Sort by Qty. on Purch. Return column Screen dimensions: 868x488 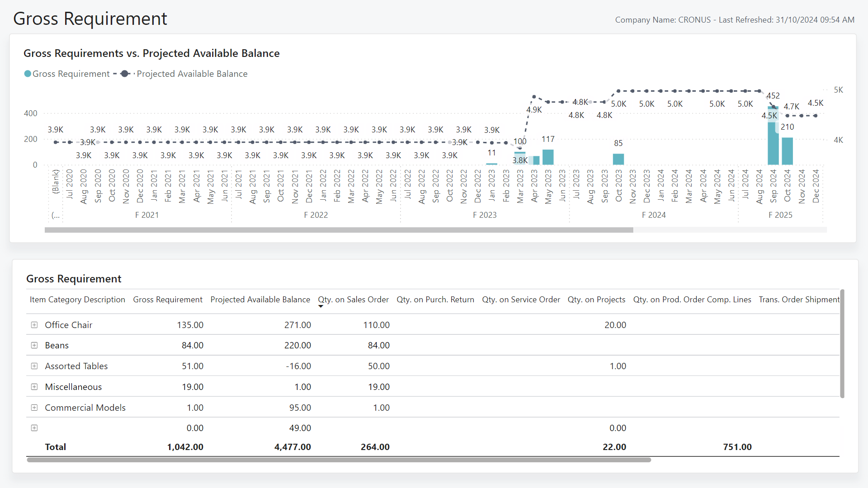tap(435, 299)
